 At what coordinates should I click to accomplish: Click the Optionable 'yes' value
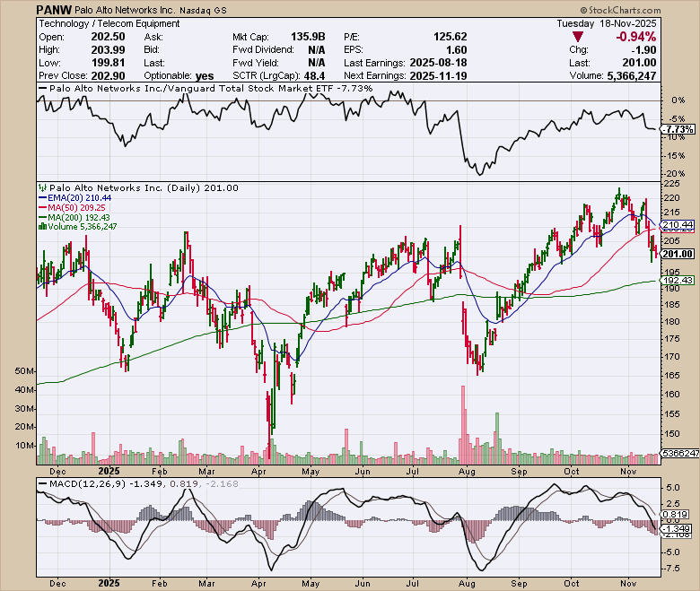[205, 76]
